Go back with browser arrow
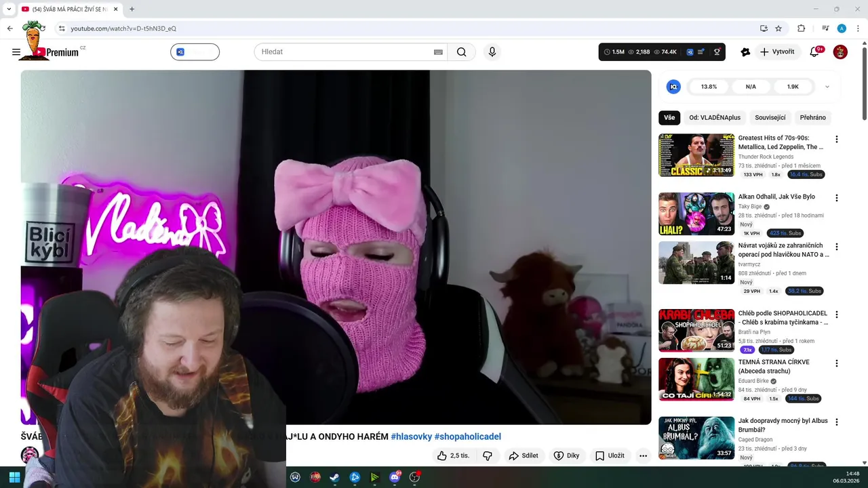The width and height of the screenshot is (868, 488). pos(9,28)
